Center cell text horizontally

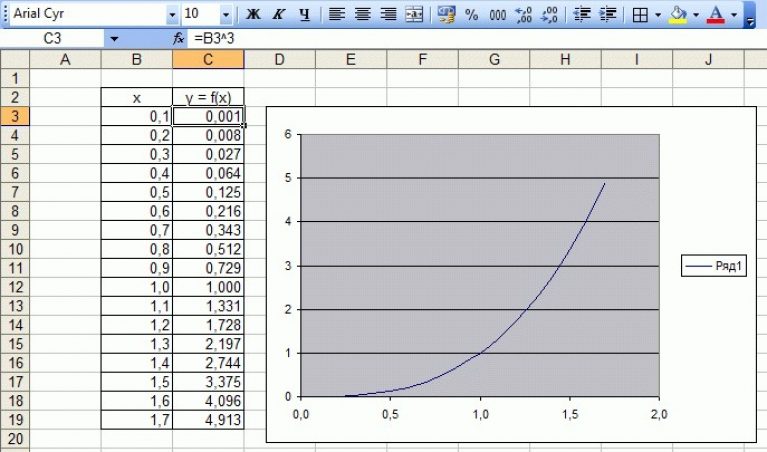click(x=362, y=15)
